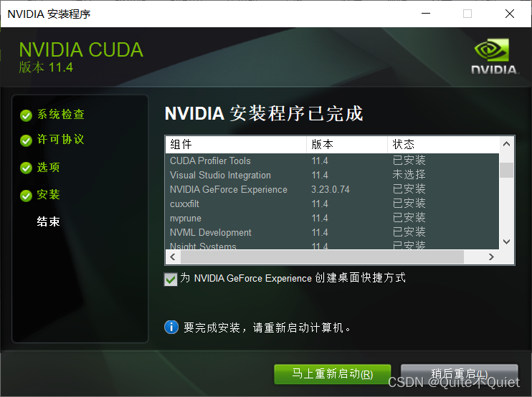Click the horizontal scroll left arrow

(173, 257)
